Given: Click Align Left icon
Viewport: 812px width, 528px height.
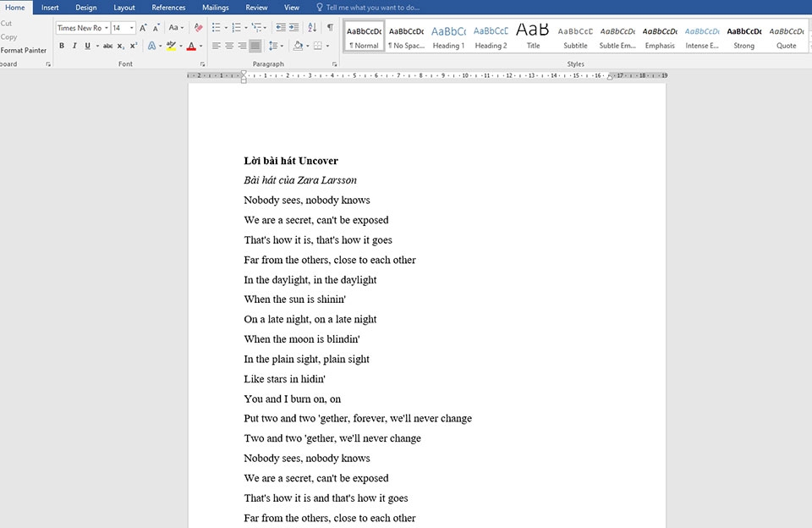Looking at the screenshot, I should click(x=217, y=46).
